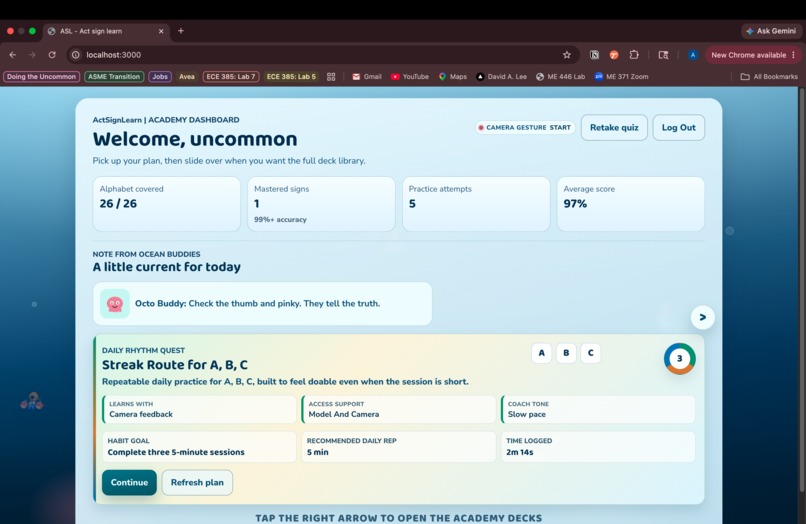The height and width of the screenshot is (524, 806).
Task: Click the Coach Tone Slow pace tile
Action: [598, 409]
